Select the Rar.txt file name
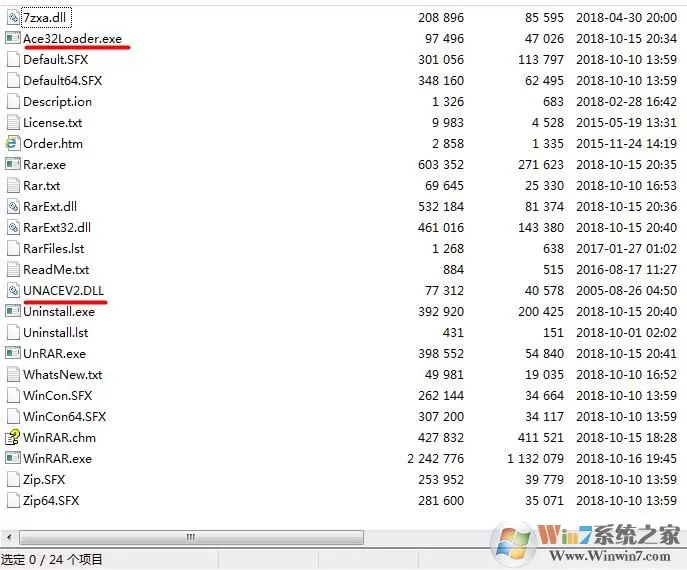This screenshot has width=687, height=570. [x=42, y=186]
